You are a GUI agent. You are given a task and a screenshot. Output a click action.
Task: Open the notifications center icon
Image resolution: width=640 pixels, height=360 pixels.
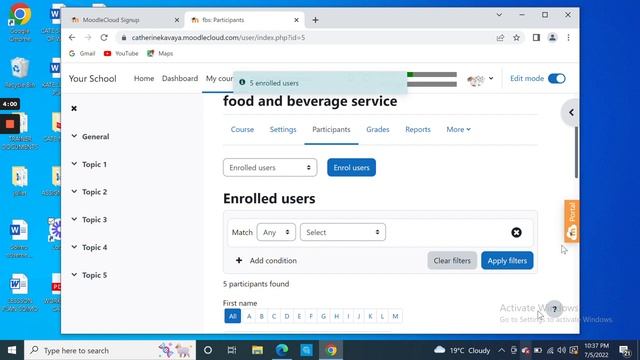tap(624, 350)
